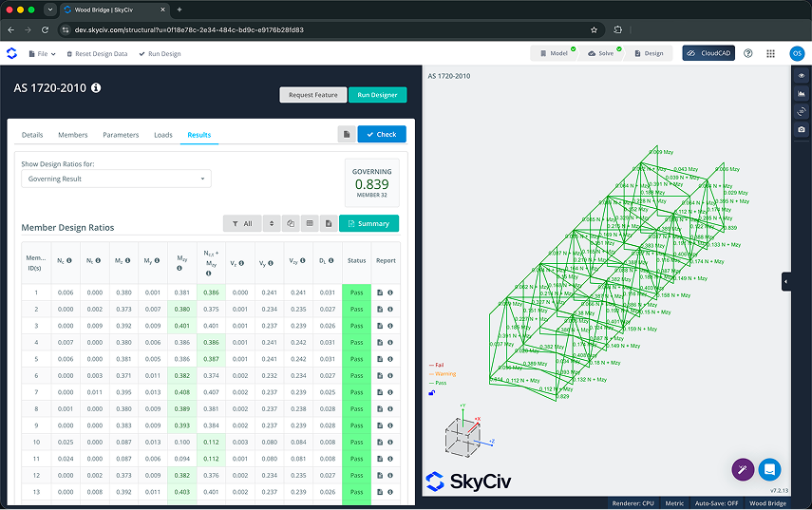812x510 pixels.
Task: Open report document for member 1
Action: pyautogui.click(x=380, y=293)
